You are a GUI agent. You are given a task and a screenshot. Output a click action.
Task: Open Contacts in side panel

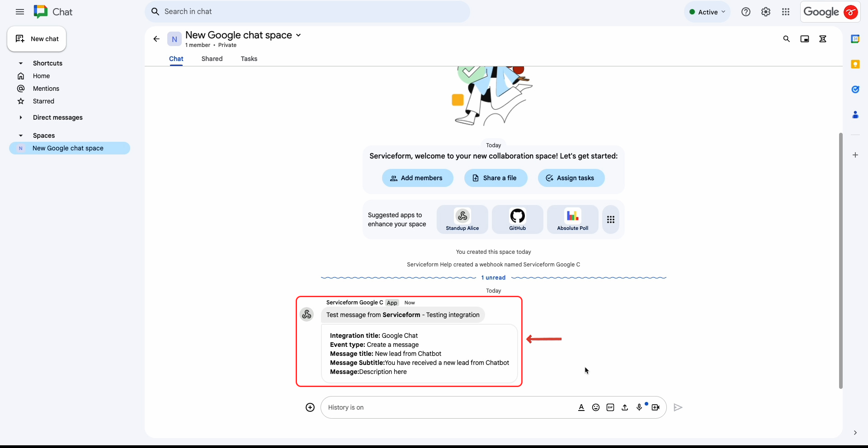855,115
